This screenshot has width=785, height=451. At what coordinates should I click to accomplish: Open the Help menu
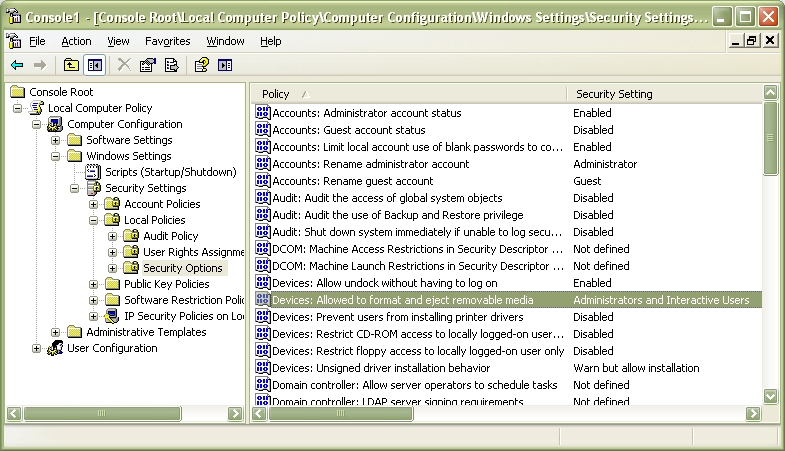(270, 41)
